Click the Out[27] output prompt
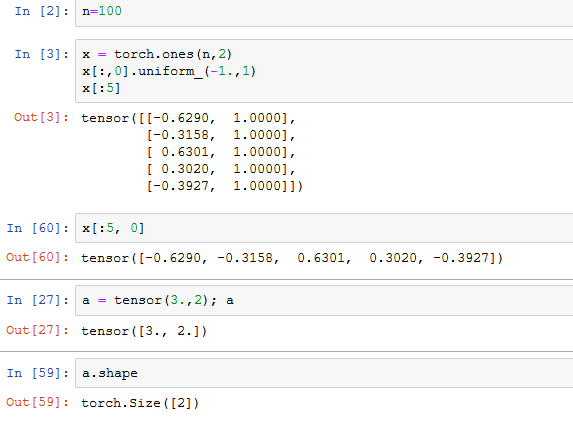This screenshot has width=573, height=427. tap(37, 330)
